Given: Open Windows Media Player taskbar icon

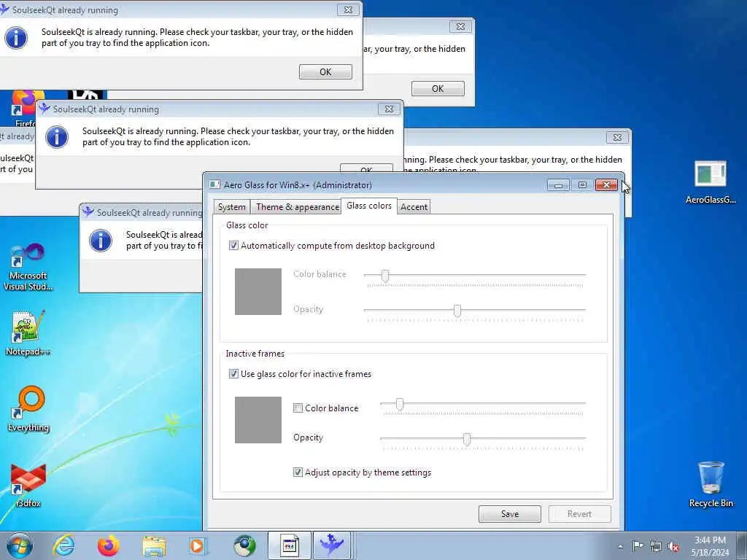Looking at the screenshot, I should click(x=197, y=546).
